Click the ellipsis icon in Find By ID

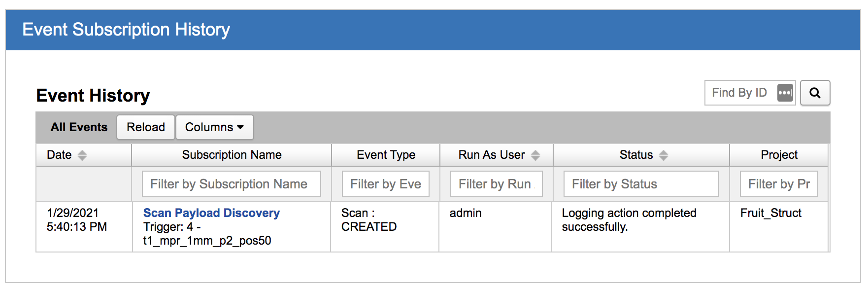click(x=785, y=93)
